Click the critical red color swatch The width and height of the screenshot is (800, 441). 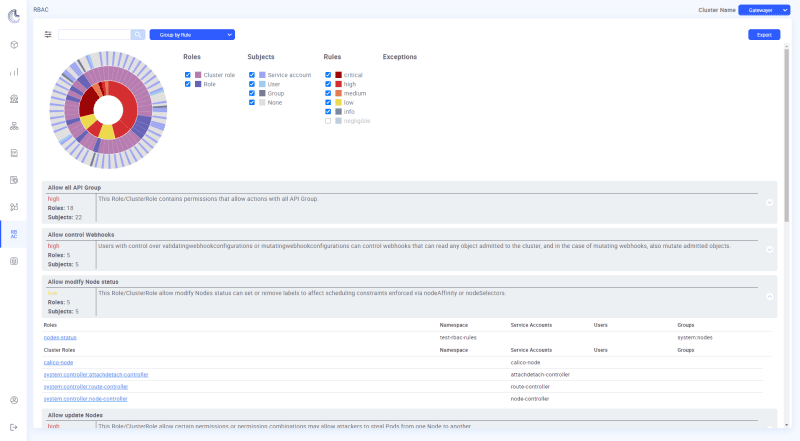[x=339, y=75]
